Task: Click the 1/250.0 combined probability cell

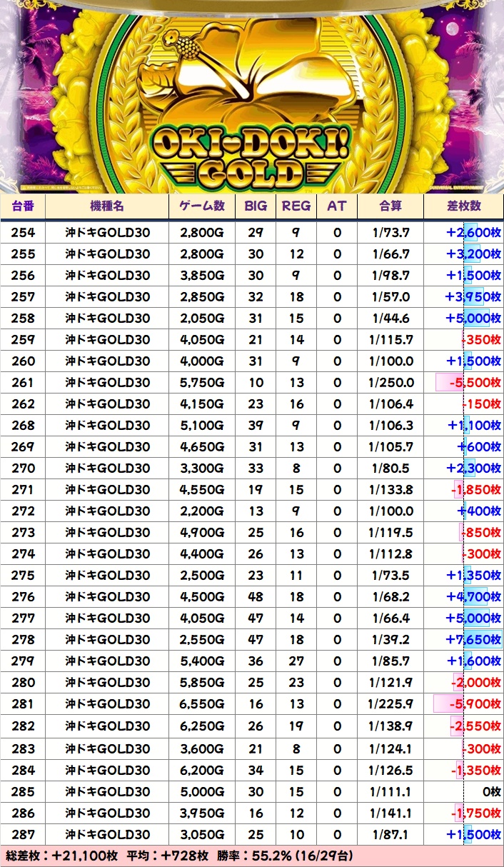Action: click(x=390, y=383)
